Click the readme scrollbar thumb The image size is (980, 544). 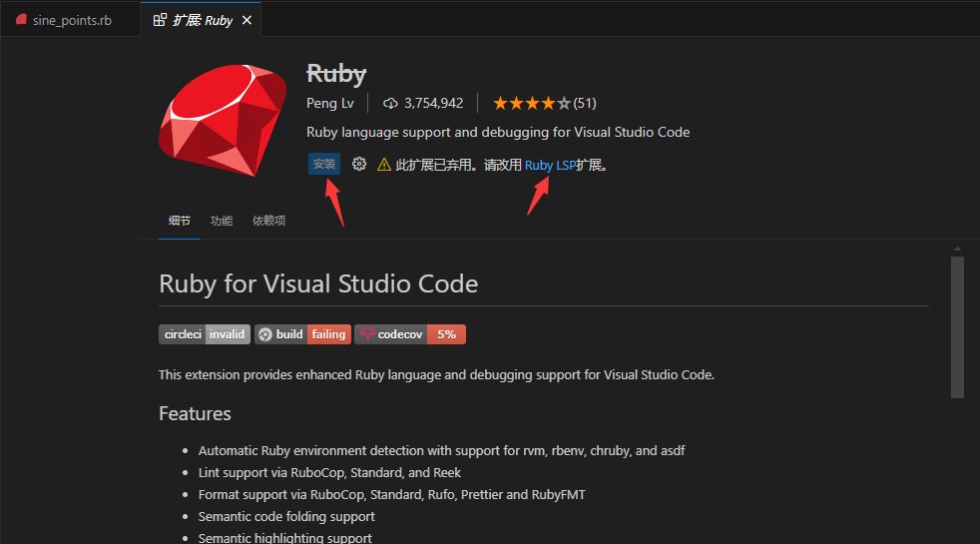point(957,327)
